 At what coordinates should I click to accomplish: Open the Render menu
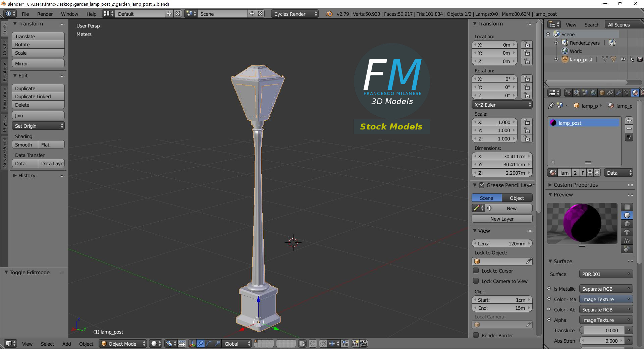click(x=45, y=14)
